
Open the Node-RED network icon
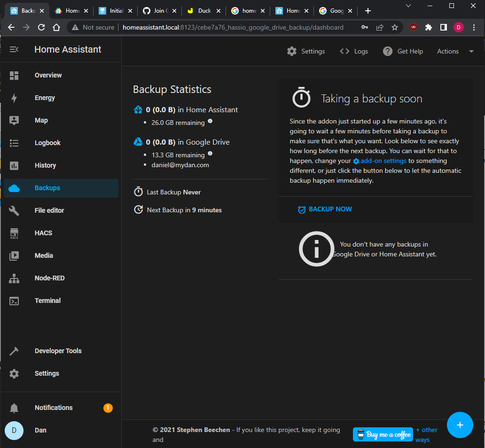(14, 278)
